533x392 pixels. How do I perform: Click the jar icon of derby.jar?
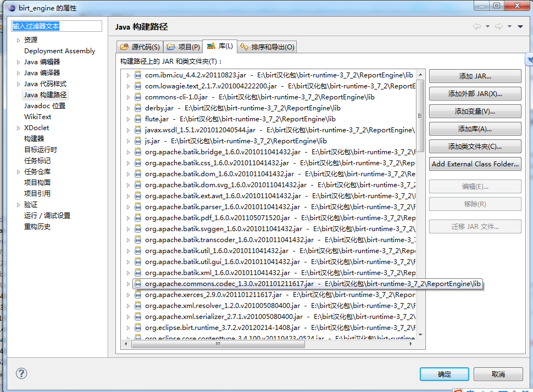[138, 108]
